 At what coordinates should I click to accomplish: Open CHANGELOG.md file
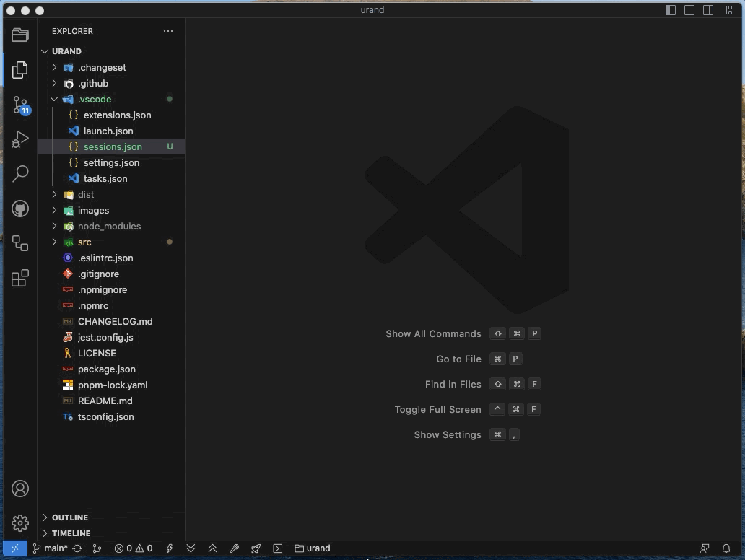point(111,322)
